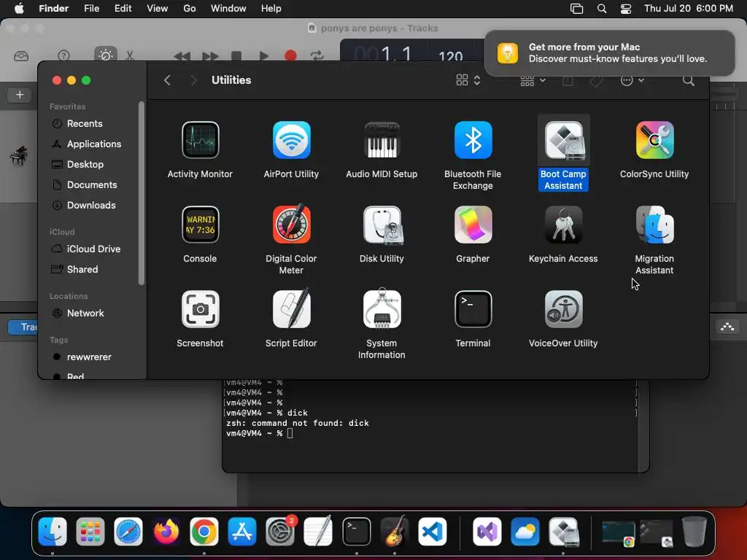Click the GarageBand play button

tap(263, 55)
